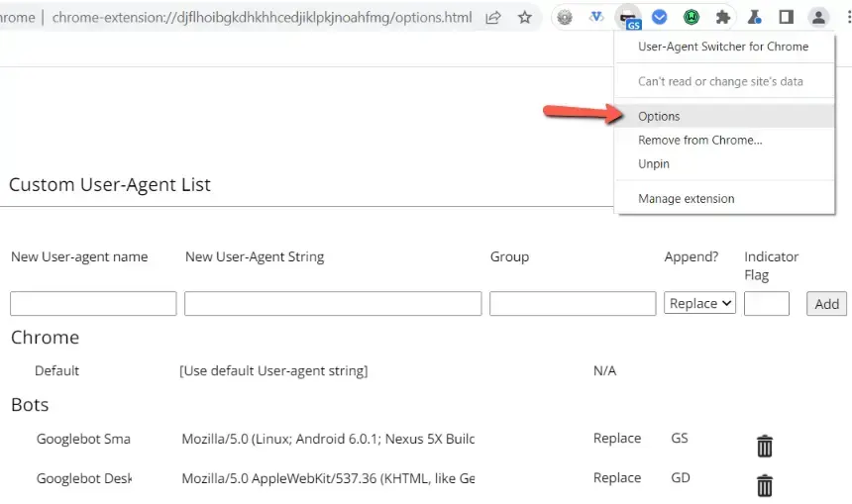Click the blue checkmark extension icon
Image resolution: width=852 pixels, height=504 pixels.
click(x=660, y=18)
